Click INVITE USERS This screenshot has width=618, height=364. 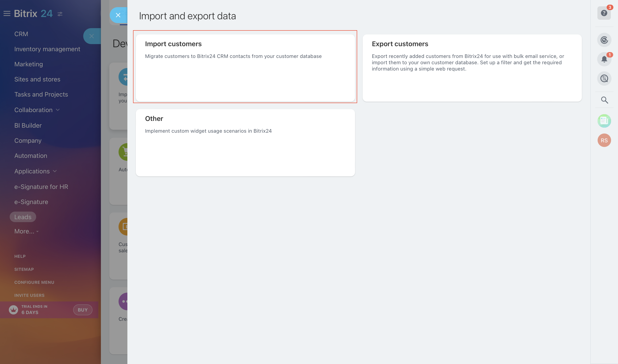tap(29, 295)
